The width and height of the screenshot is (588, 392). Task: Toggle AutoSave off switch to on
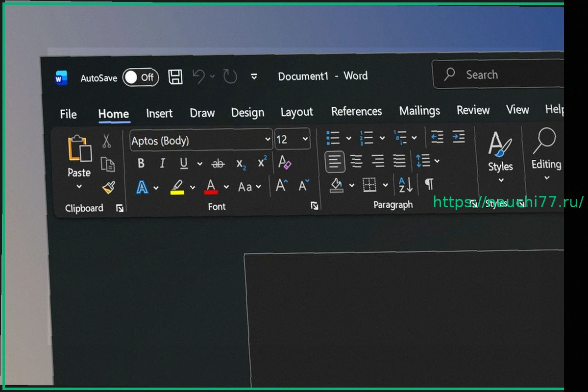tap(140, 77)
